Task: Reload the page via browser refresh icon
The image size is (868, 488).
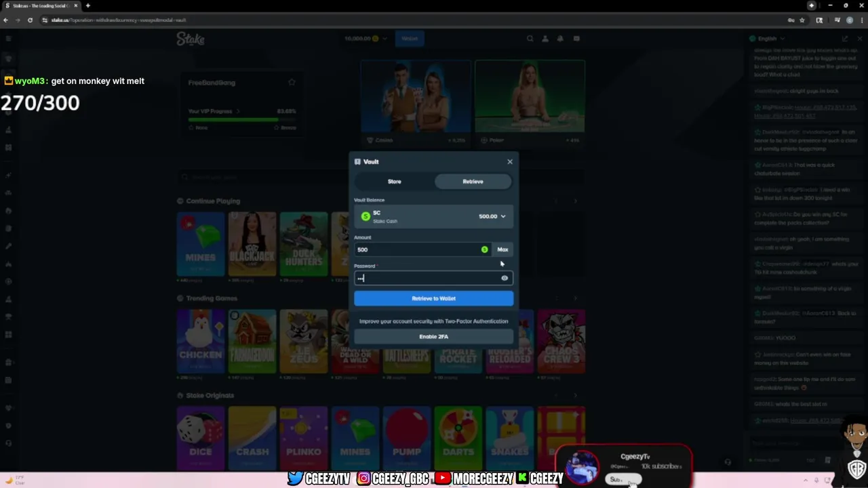Action: (x=30, y=20)
